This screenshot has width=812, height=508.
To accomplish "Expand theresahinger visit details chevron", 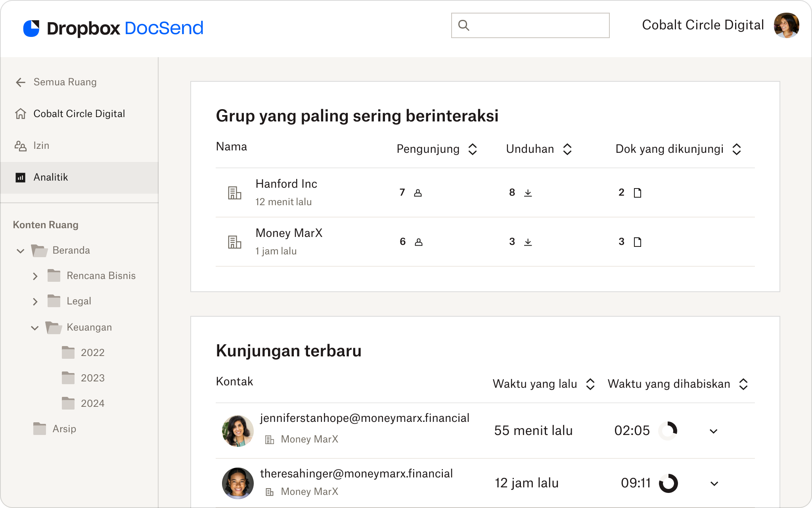I will click(x=714, y=484).
